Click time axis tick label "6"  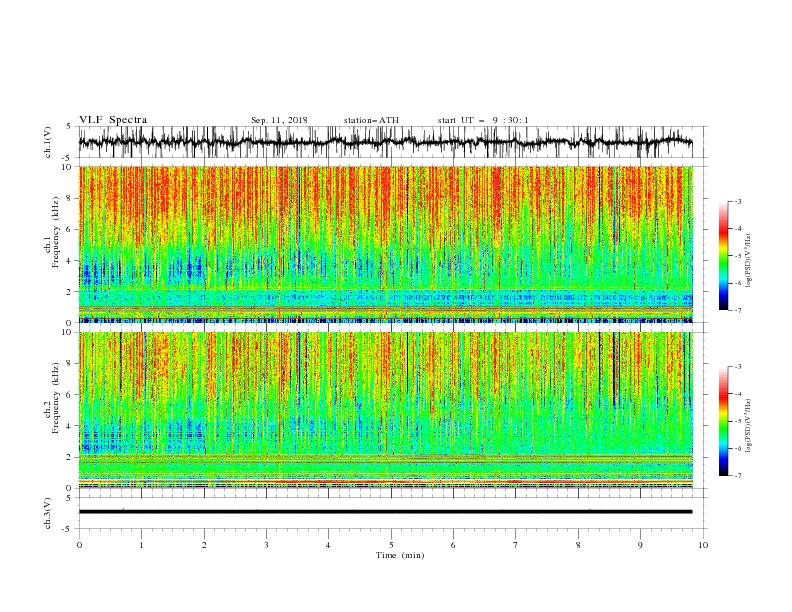pyautogui.click(x=453, y=545)
